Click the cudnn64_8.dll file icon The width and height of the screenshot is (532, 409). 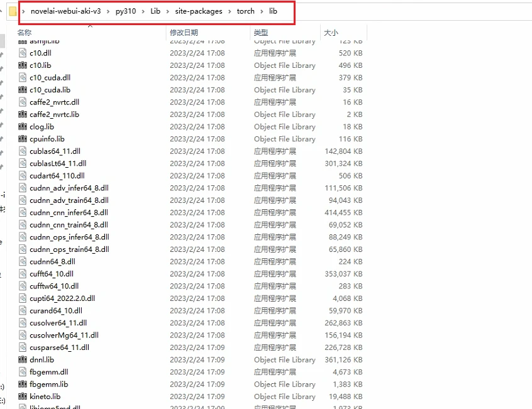23,261
